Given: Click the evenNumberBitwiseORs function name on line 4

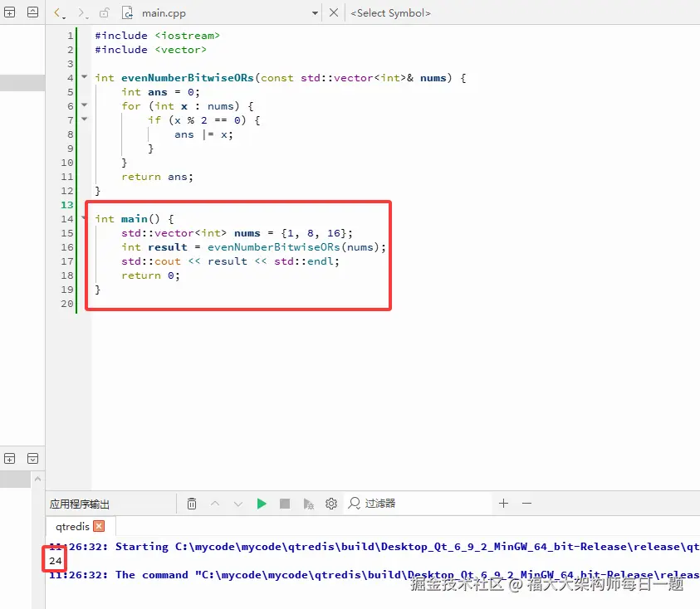Looking at the screenshot, I should click(188, 78).
